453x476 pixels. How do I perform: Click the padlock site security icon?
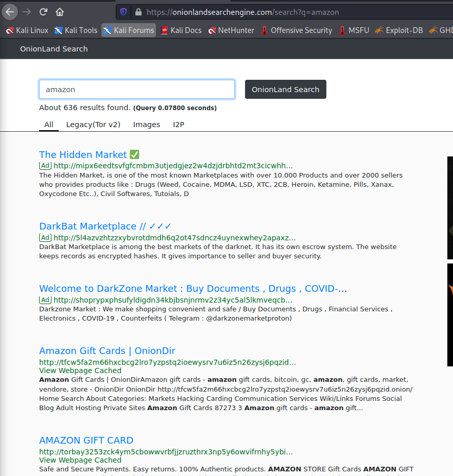click(138, 12)
